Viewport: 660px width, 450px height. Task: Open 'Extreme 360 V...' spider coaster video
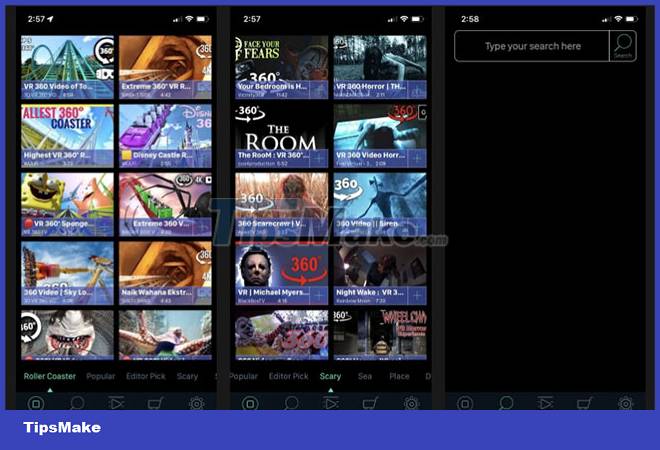pyautogui.click(x=165, y=205)
